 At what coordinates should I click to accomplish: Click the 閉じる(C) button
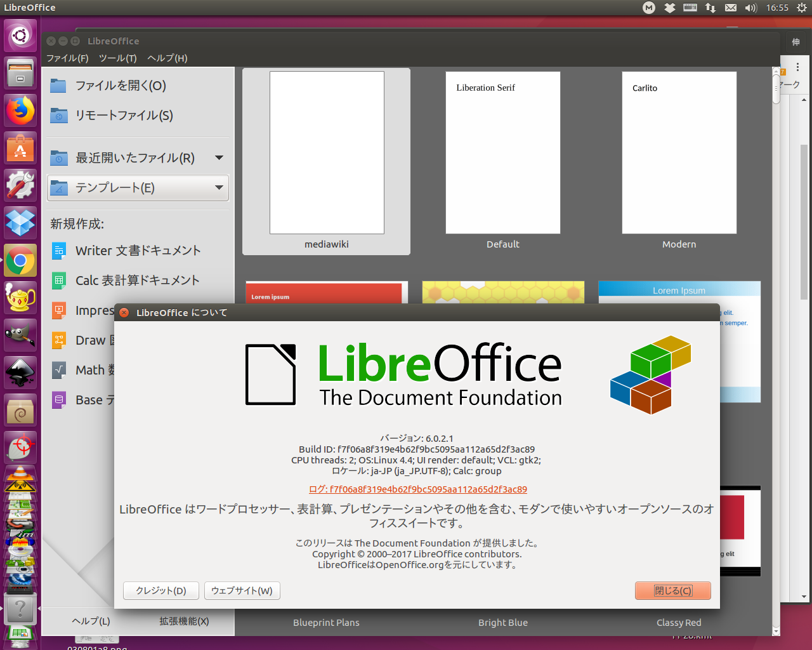pos(673,591)
